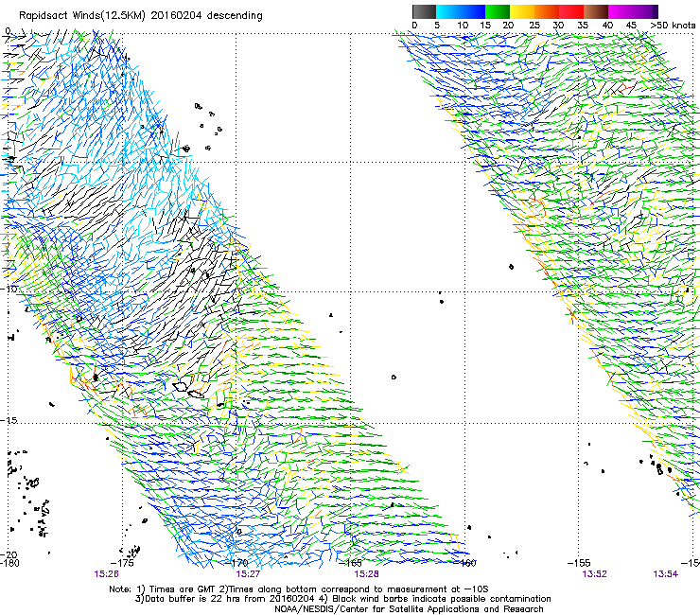The width and height of the screenshot is (700, 615).
Task: Click the brown 35-40 knots legend swatch
Action: [596, 11]
